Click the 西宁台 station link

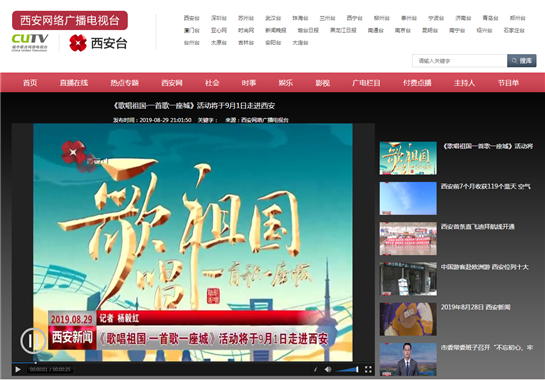[355, 18]
